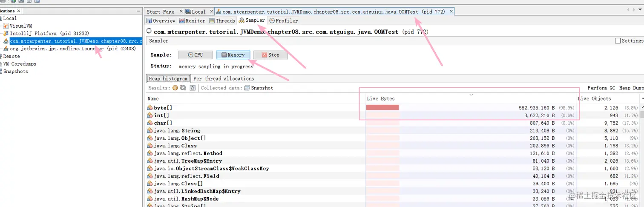Click the Memory sampling button

[233, 55]
